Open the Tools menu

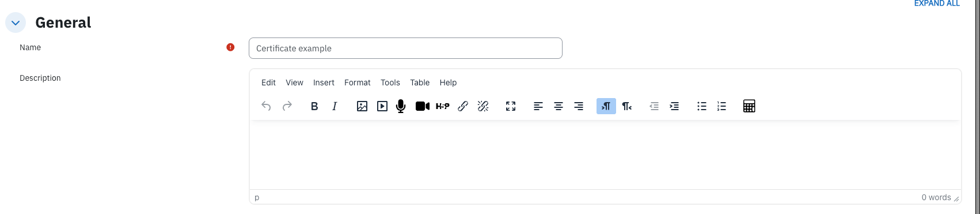[x=390, y=82]
